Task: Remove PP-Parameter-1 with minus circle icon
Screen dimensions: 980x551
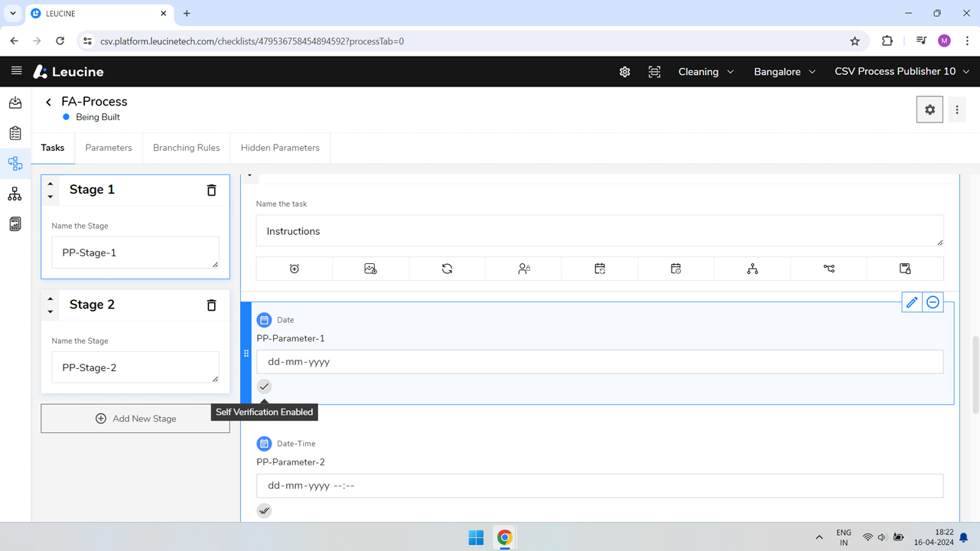Action: (x=933, y=302)
